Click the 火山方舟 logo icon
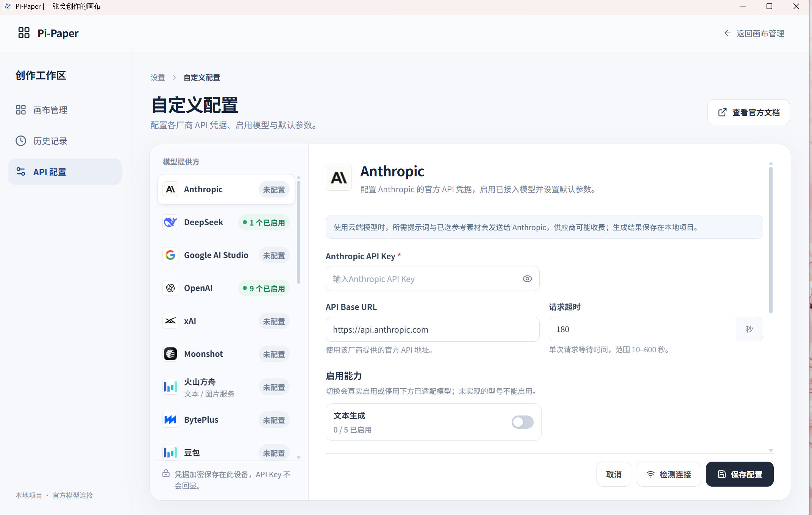 (x=170, y=387)
